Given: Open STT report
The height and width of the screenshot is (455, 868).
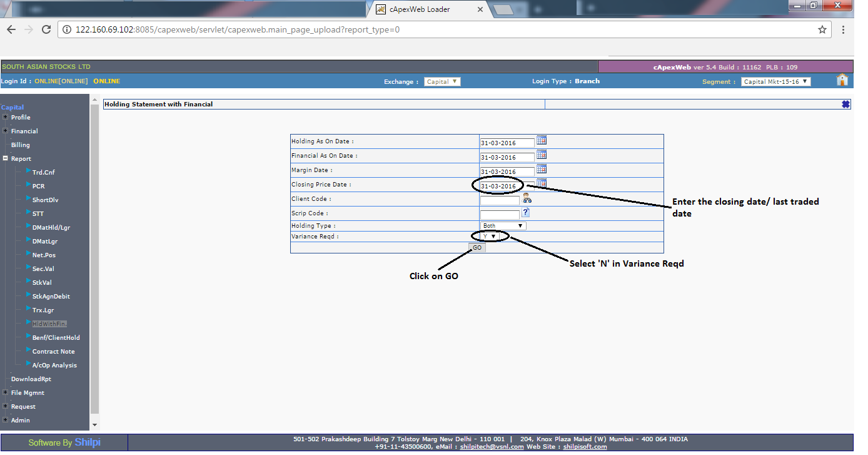Looking at the screenshot, I should 38,213.
